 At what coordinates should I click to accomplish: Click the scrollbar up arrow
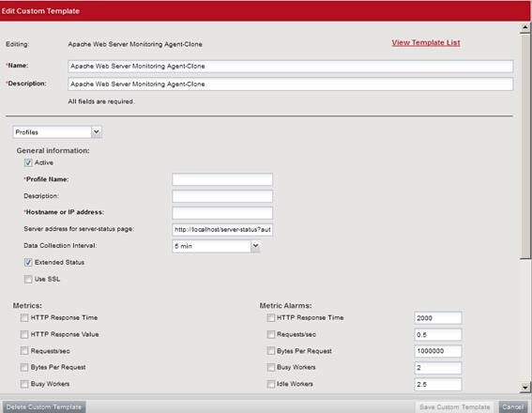525,27
